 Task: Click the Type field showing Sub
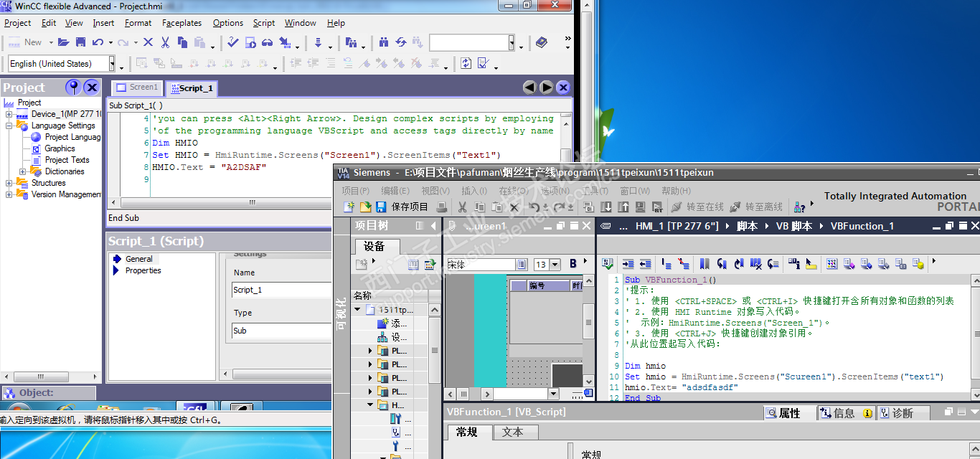click(281, 331)
